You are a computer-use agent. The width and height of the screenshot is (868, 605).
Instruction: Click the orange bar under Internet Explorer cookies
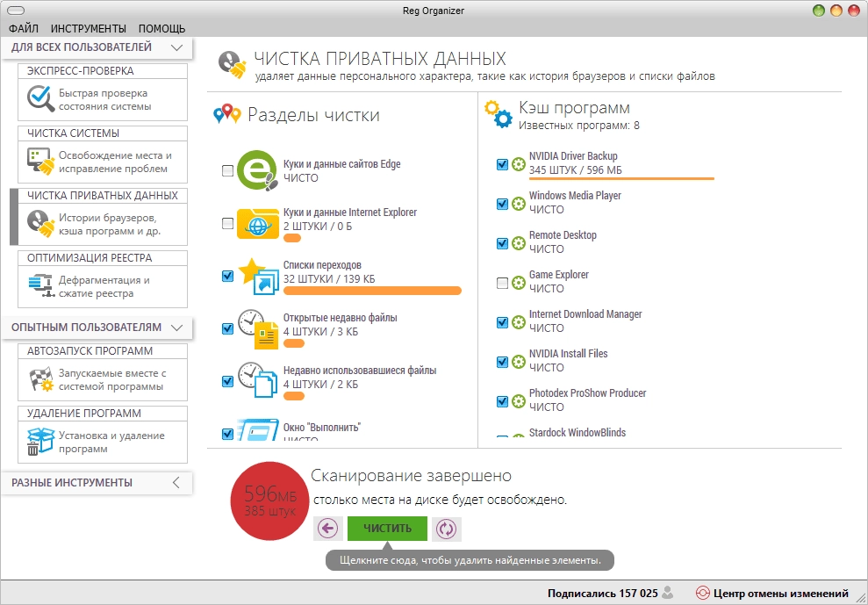[x=292, y=238]
